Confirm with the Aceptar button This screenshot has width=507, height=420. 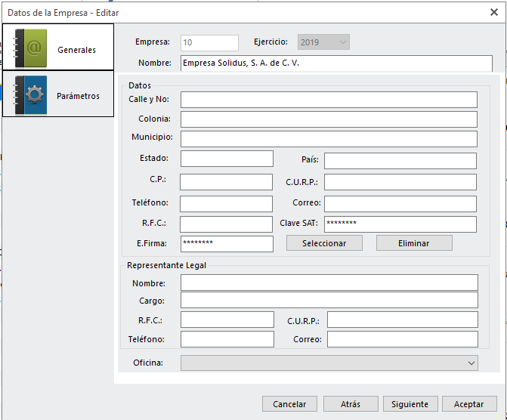[x=469, y=404]
